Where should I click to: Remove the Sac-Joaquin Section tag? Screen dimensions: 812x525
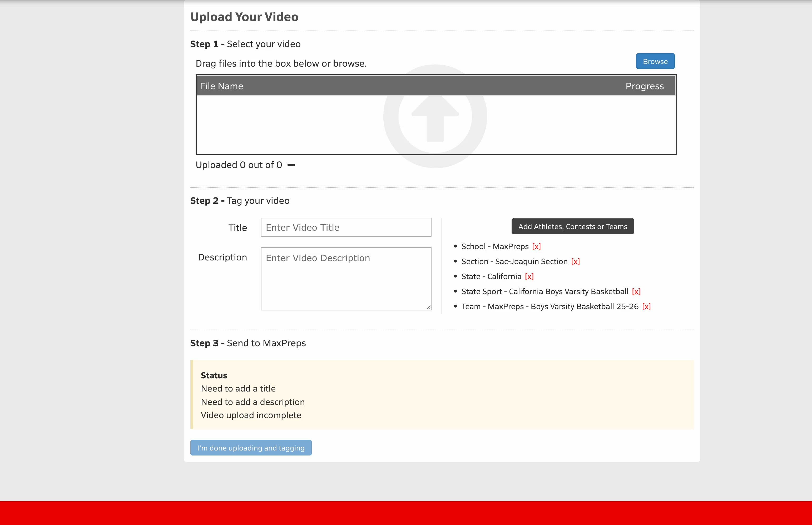[575, 261]
